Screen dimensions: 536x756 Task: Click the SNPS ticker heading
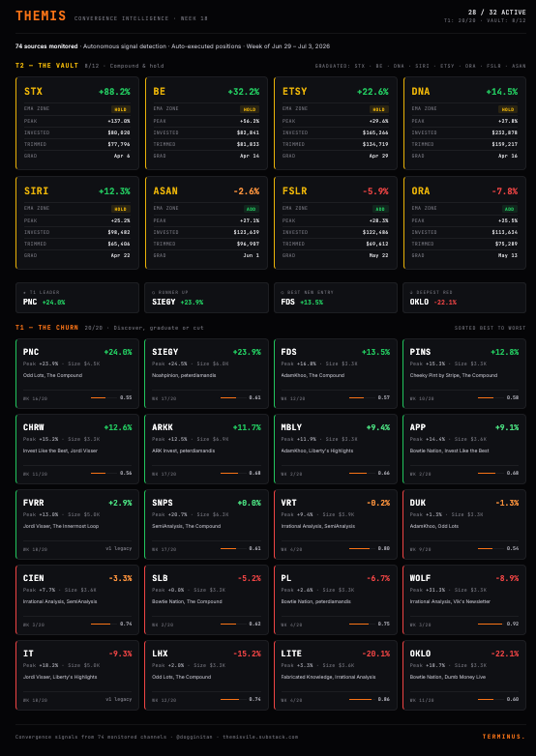[x=163, y=503]
